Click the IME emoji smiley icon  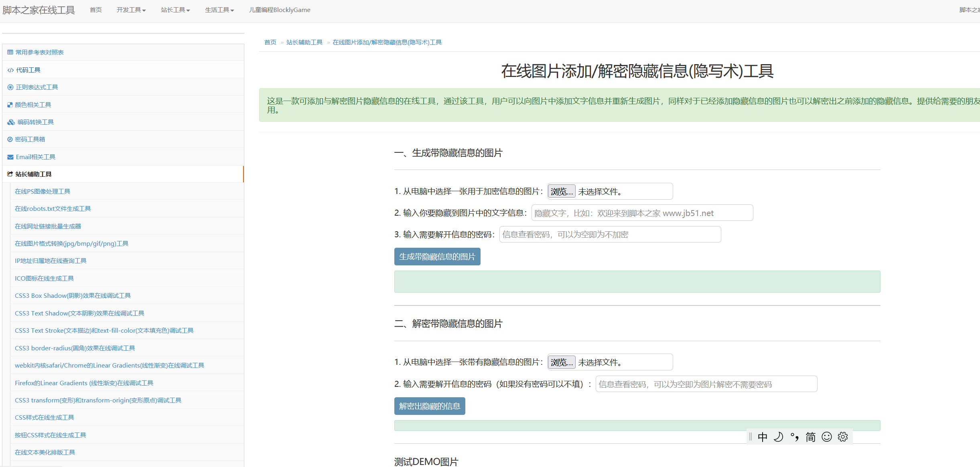pyautogui.click(x=826, y=437)
